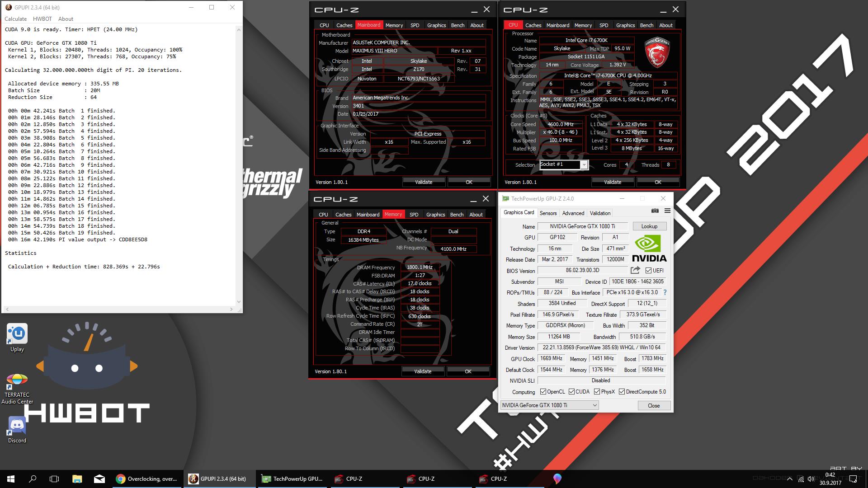Click OK in the Mainboard CPU-Z window

(x=469, y=182)
